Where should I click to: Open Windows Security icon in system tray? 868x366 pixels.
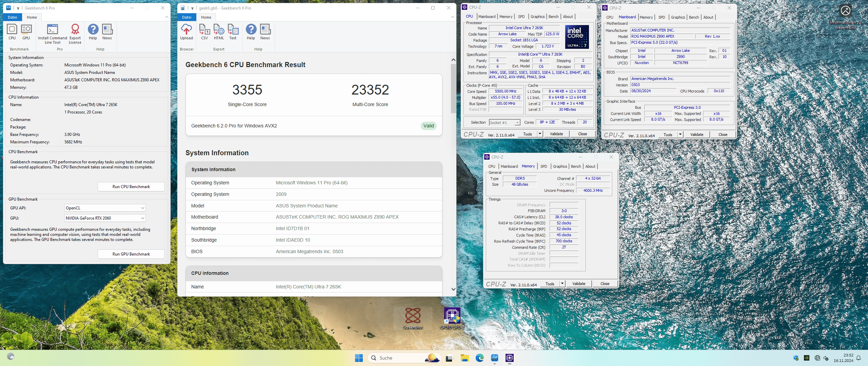pyautogui.click(x=796, y=358)
